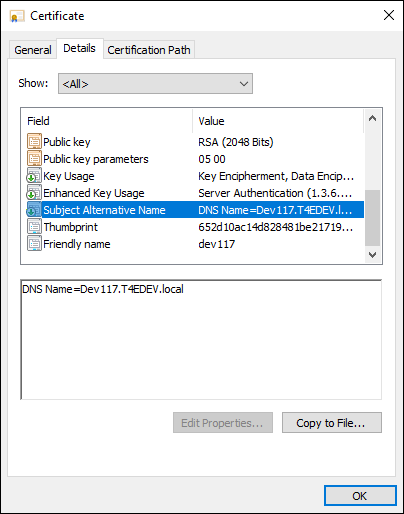Click the Public key field icon
Screen dimensions: 404x514
coord(34,141)
